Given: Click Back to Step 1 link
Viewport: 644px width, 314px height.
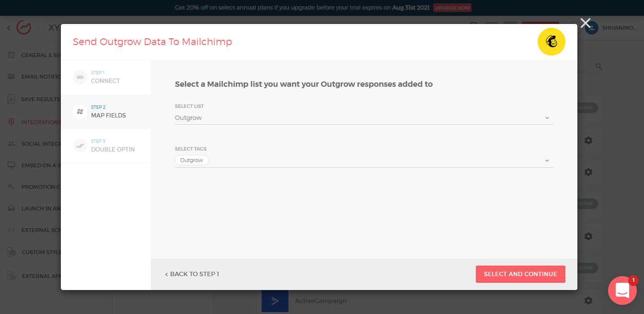Looking at the screenshot, I should 192,274.
